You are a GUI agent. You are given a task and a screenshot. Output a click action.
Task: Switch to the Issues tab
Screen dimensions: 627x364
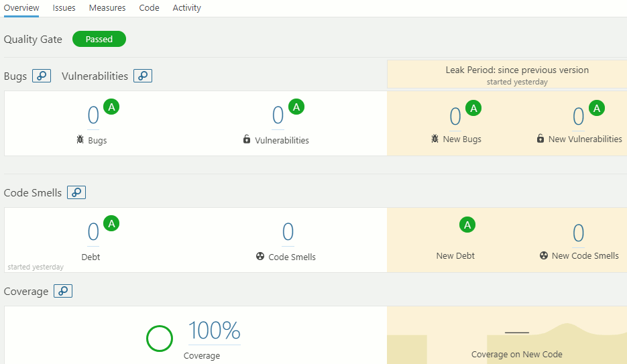(x=64, y=8)
